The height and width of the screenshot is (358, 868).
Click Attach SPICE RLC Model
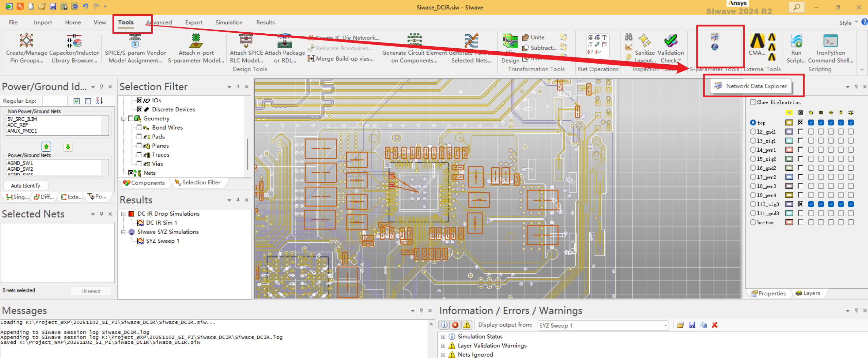click(x=246, y=48)
